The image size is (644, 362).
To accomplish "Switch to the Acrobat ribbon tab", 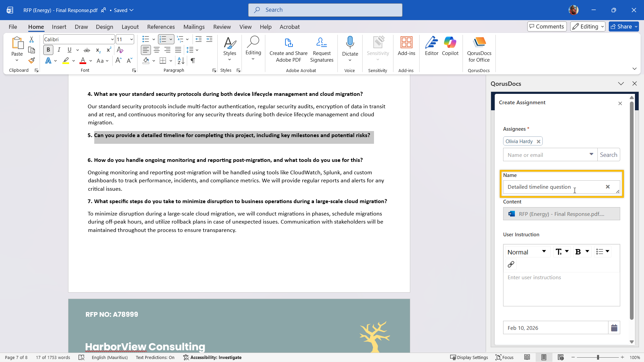I will coord(289,27).
